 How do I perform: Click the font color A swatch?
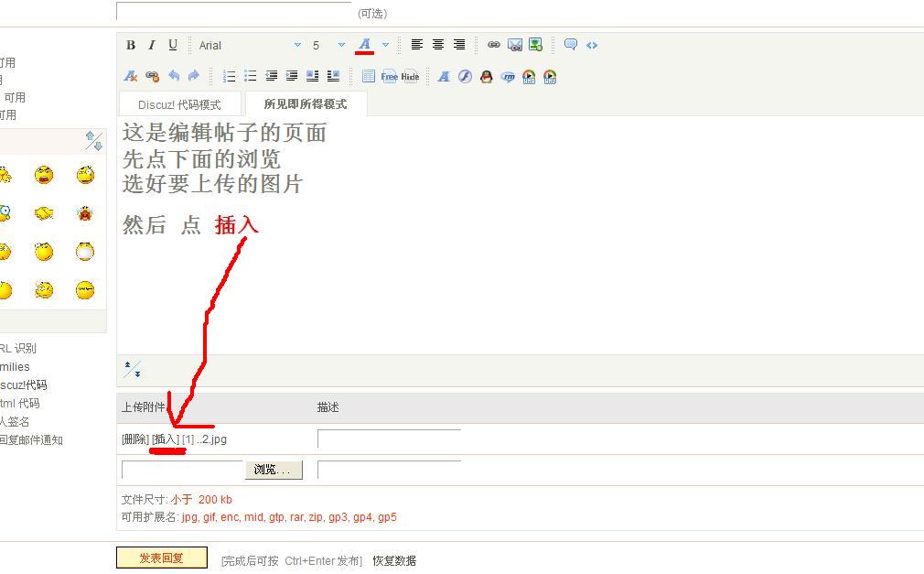(365, 45)
